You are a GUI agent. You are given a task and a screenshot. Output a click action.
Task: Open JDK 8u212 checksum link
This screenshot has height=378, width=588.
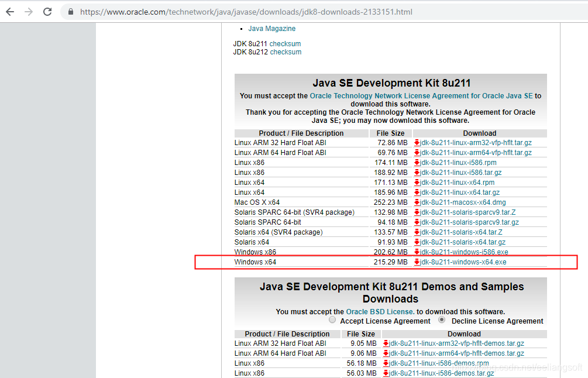pyautogui.click(x=286, y=52)
